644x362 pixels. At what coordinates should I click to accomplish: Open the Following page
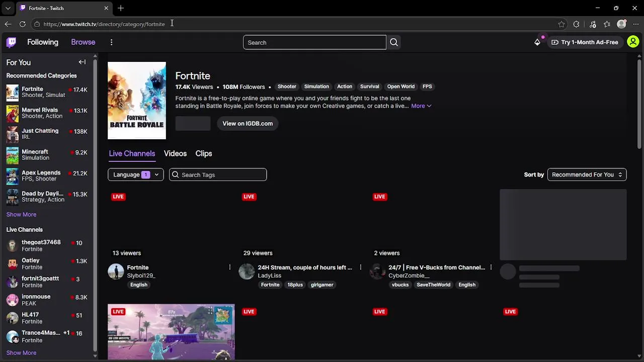[43, 42]
